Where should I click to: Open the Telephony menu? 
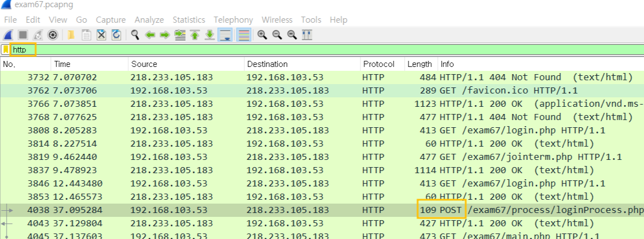point(233,20)
